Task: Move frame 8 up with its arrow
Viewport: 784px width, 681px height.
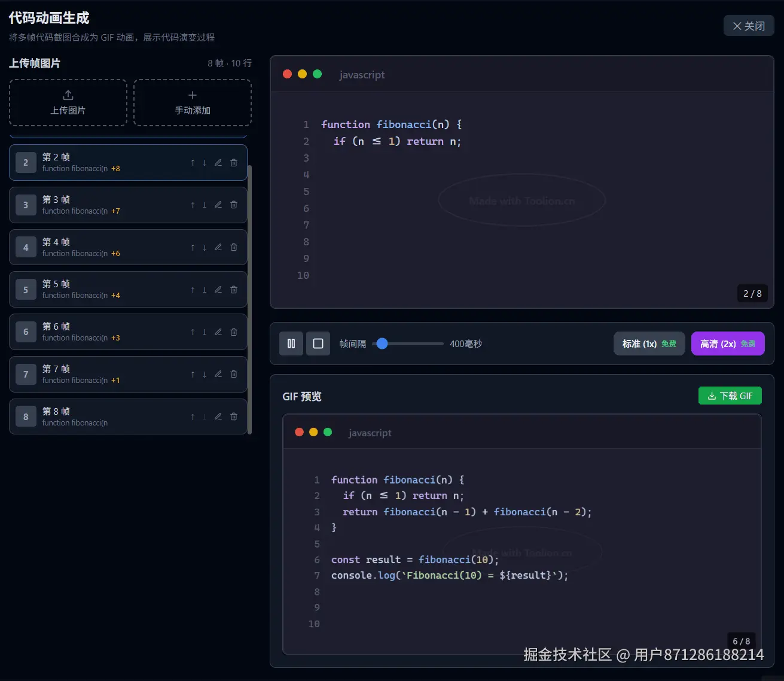Action: [193, 417]
